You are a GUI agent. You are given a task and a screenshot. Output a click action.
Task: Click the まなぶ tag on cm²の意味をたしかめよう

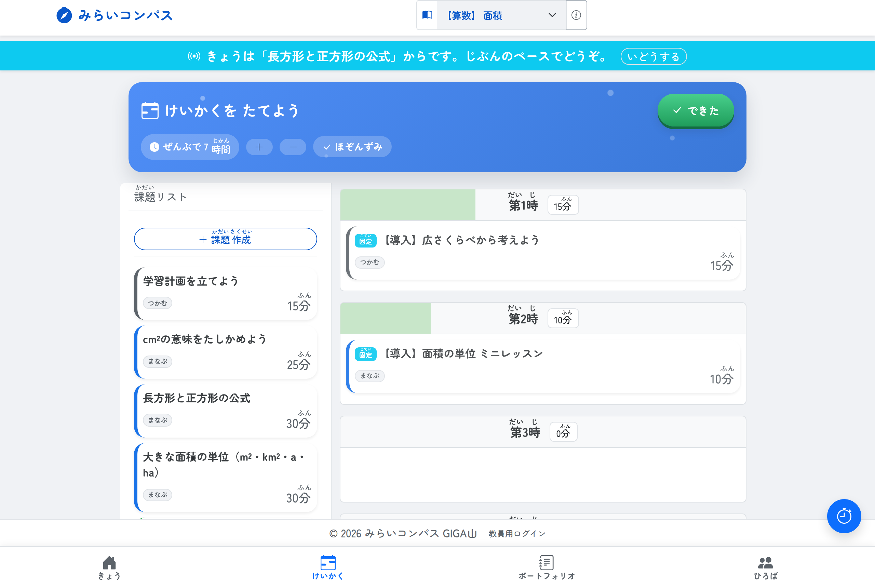(x=158, y=361)
